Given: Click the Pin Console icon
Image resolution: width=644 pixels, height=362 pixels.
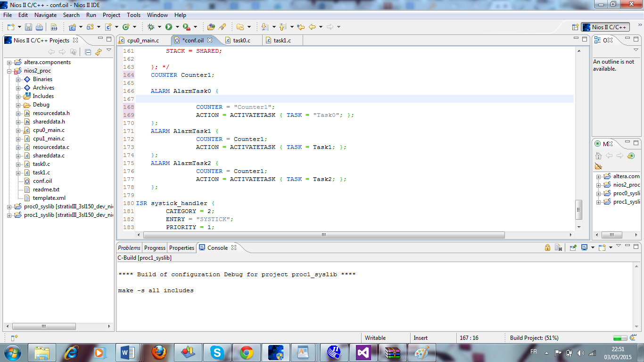Looking at the screenshot, I should [x=573, y=247].
